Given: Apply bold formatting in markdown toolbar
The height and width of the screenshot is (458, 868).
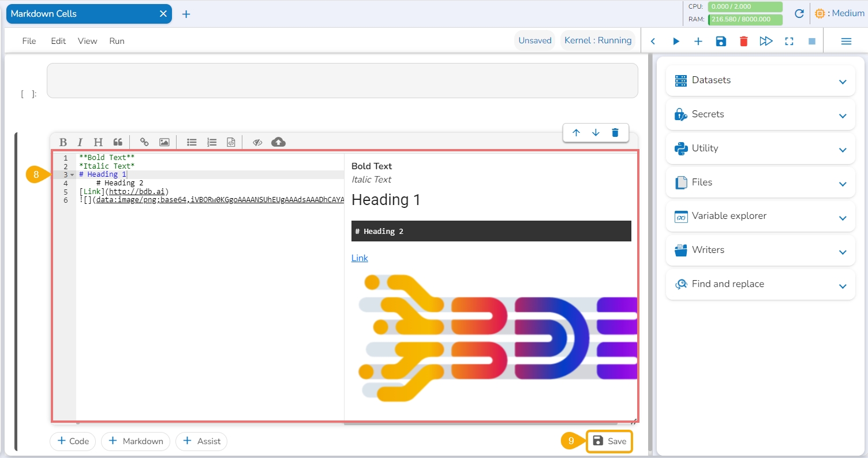Looking at the screenshot, I should pyautogui.click(x=63, y=142).
